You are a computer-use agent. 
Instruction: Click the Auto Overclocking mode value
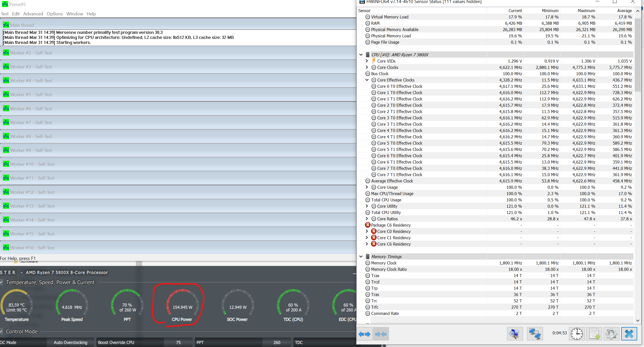pyautogui.click(x=70, y=342)
